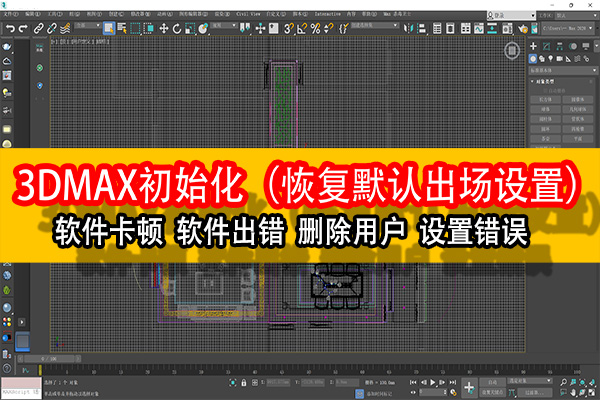Click the Redo arrow icon
Screen dimensions: 600x400
[23, 28]
